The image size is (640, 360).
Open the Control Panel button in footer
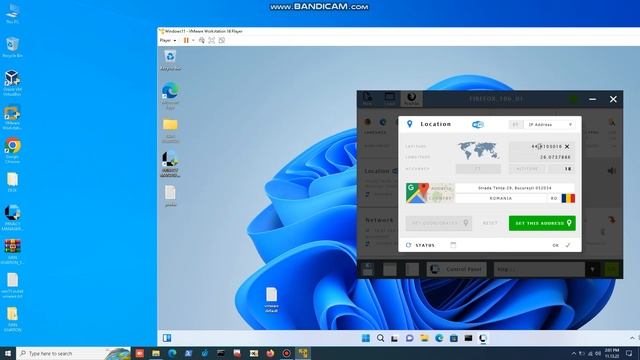(457, 269)
